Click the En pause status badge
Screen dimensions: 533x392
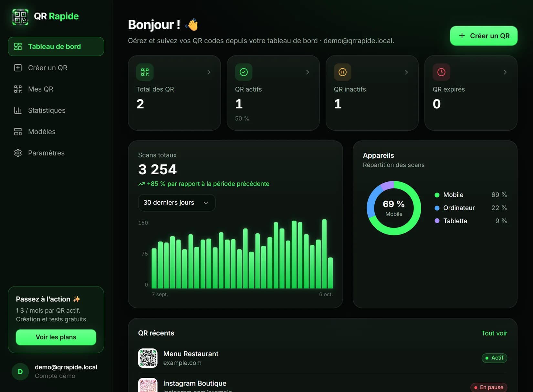coord(489,387)
